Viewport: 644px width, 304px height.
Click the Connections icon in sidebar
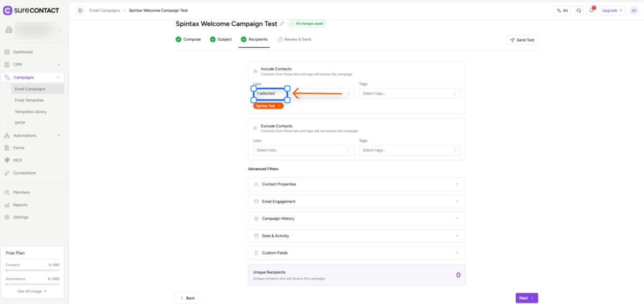(7, 173)
